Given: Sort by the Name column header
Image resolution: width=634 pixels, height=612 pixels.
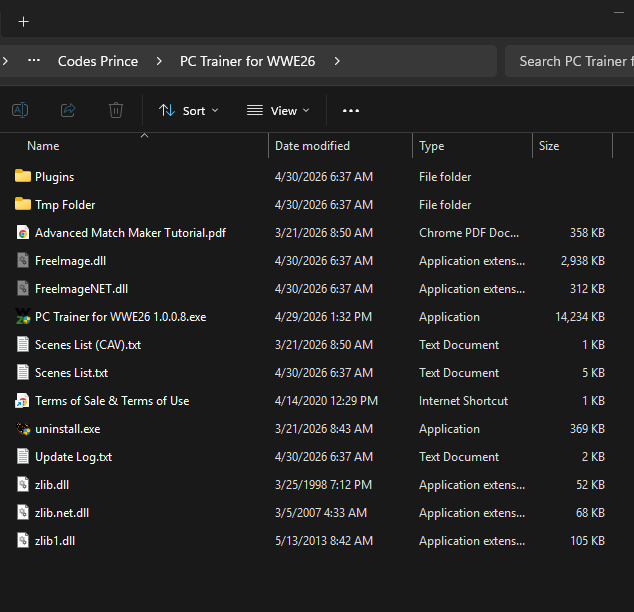Looking at the screenshot, I should click(x=43, y=146).
